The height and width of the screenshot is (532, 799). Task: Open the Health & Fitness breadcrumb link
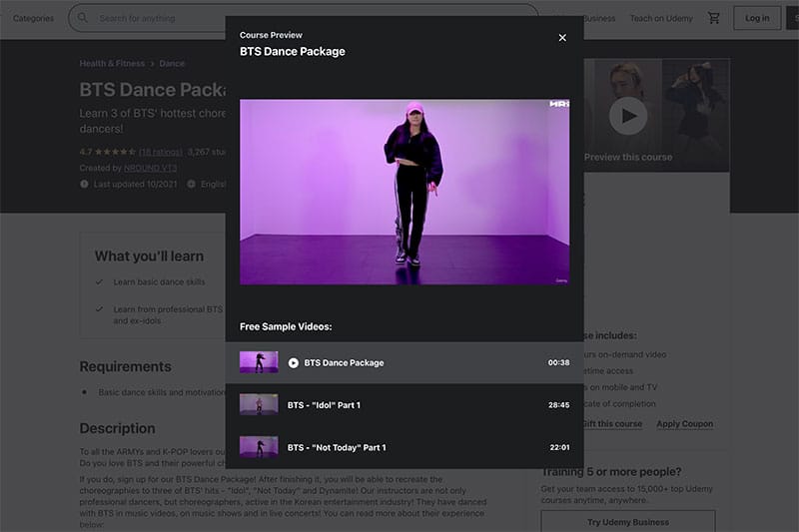tap(112, 64)
